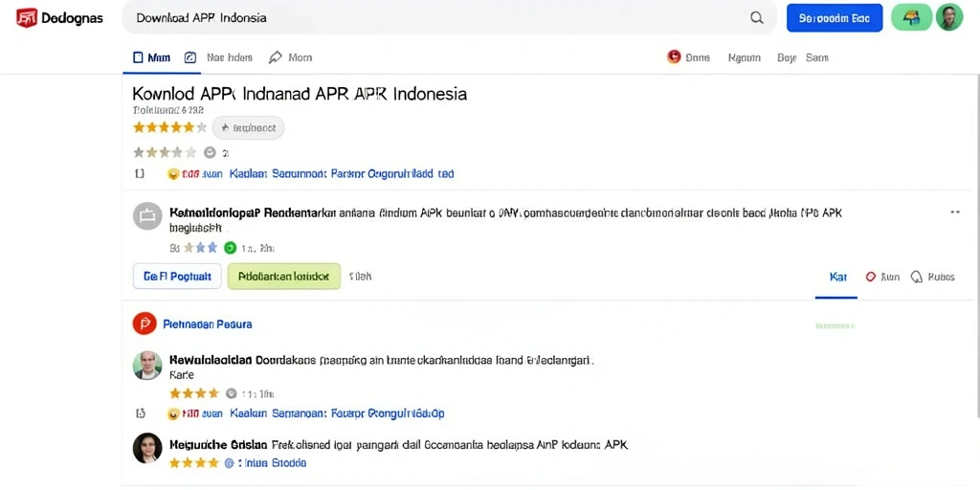Open the 'Kemandonlopat Rendantarkat' description text
The image size is (980, 490).
[505, 219]
